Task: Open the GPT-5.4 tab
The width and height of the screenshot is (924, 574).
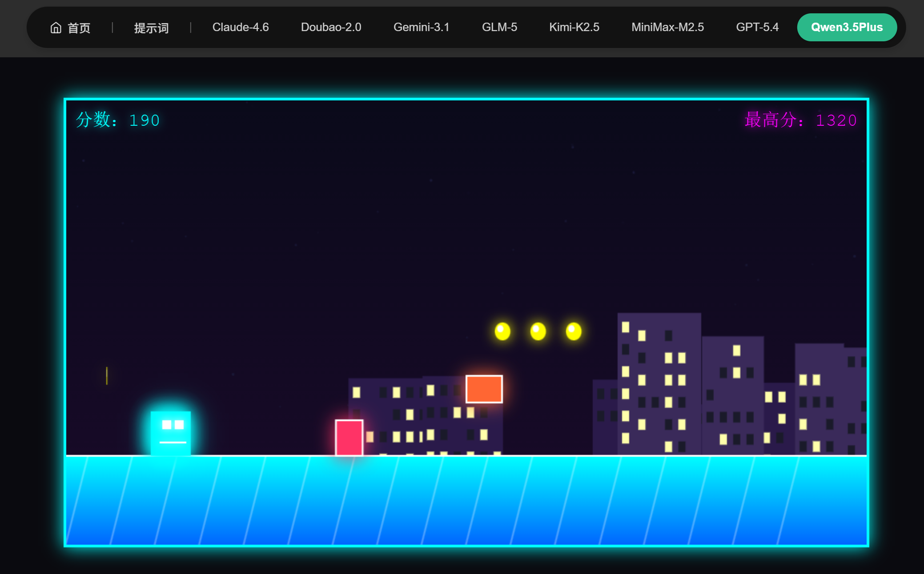Action: coord(757,28)
